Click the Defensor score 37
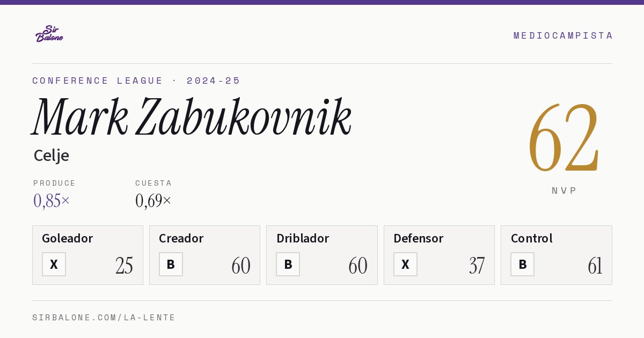644x338 pixels. click(477, 266)
